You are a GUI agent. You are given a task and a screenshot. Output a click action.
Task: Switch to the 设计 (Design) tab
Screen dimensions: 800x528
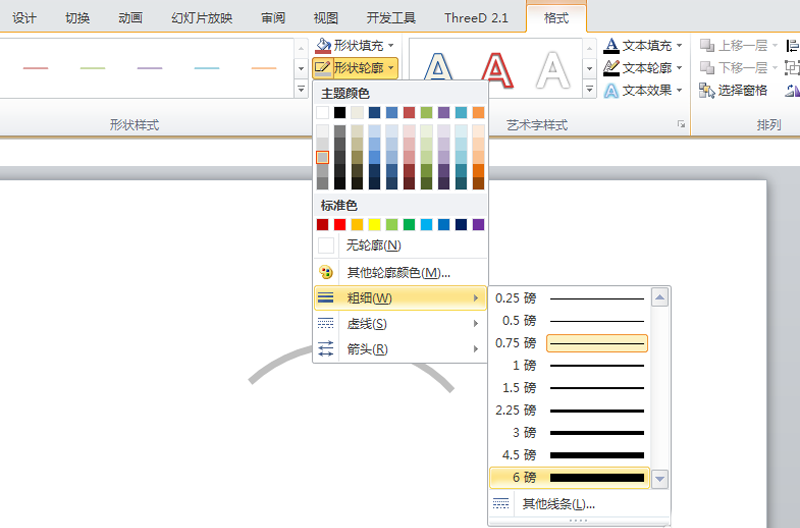24,18
